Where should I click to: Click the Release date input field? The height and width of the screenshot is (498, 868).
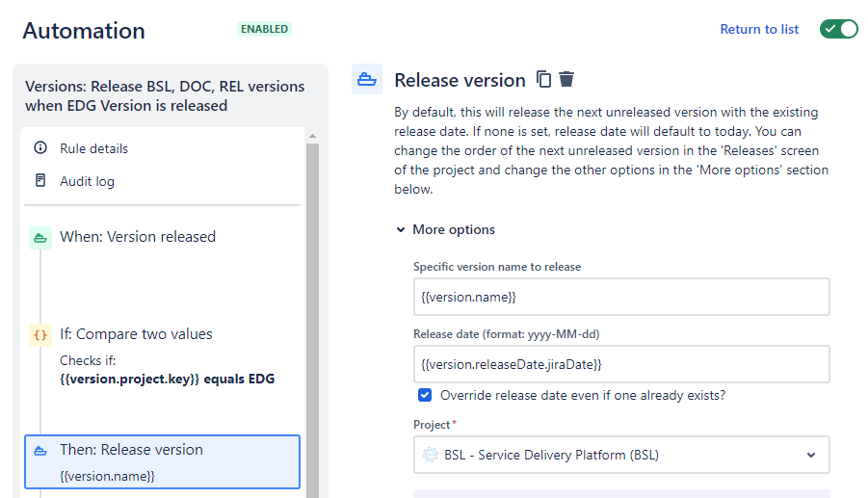point(621,364)
